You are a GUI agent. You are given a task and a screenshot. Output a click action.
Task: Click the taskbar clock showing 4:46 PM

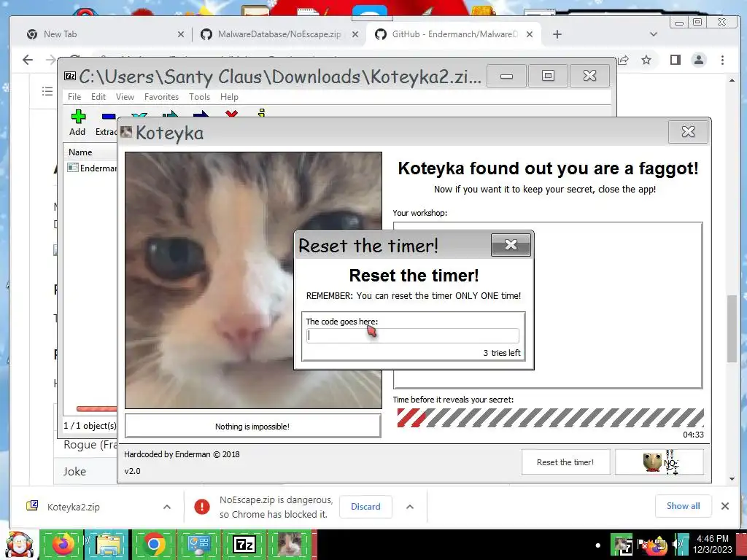pos(713,544)
